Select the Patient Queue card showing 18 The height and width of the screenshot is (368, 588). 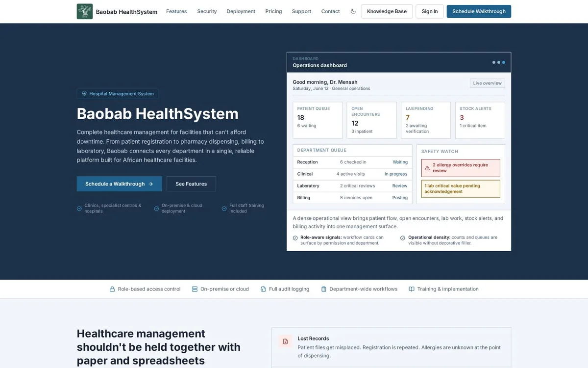(318, 120)
